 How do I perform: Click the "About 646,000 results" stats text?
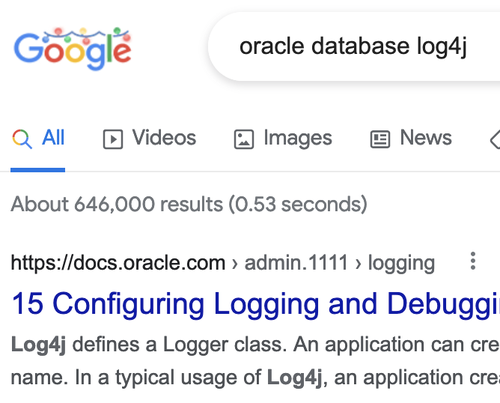pos(117,204)
